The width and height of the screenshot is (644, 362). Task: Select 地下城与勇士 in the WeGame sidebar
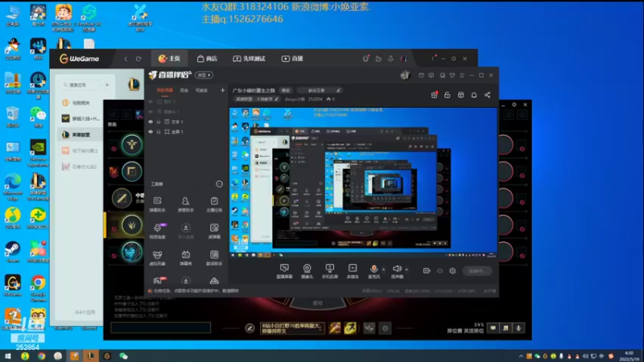click(81, 150)
